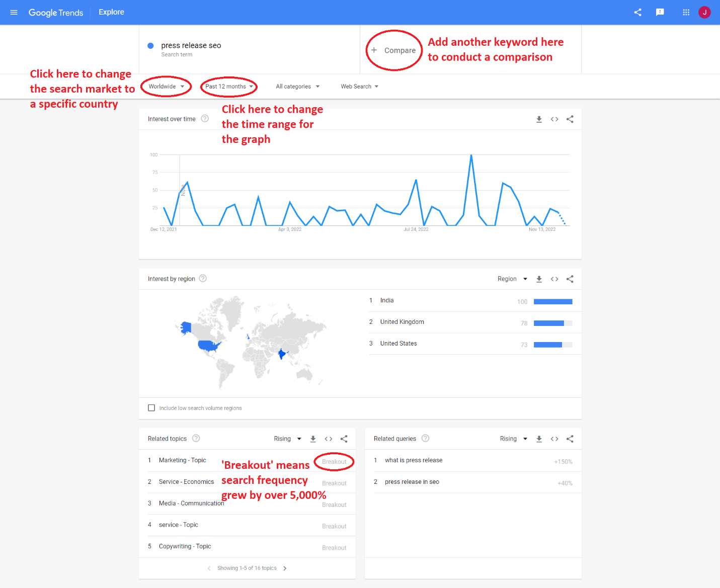Open the 'what is press release' query
720x588 pixels.
(414, 460)
